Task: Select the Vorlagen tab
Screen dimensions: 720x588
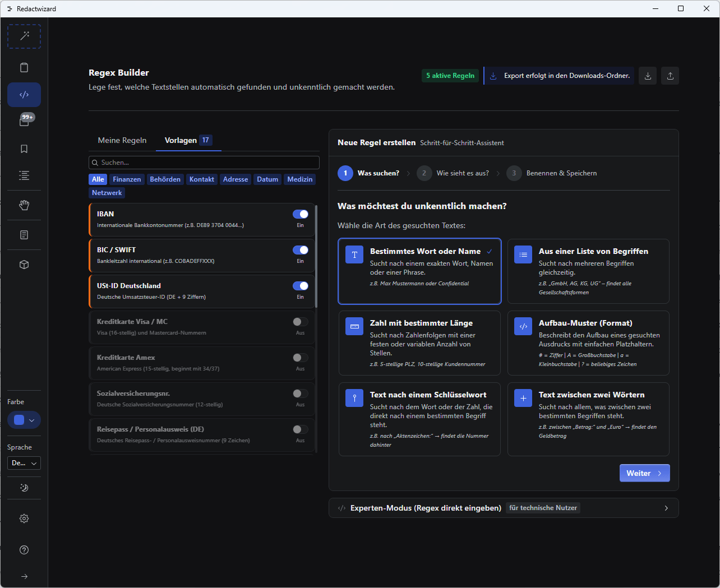Action: (188, 140)
